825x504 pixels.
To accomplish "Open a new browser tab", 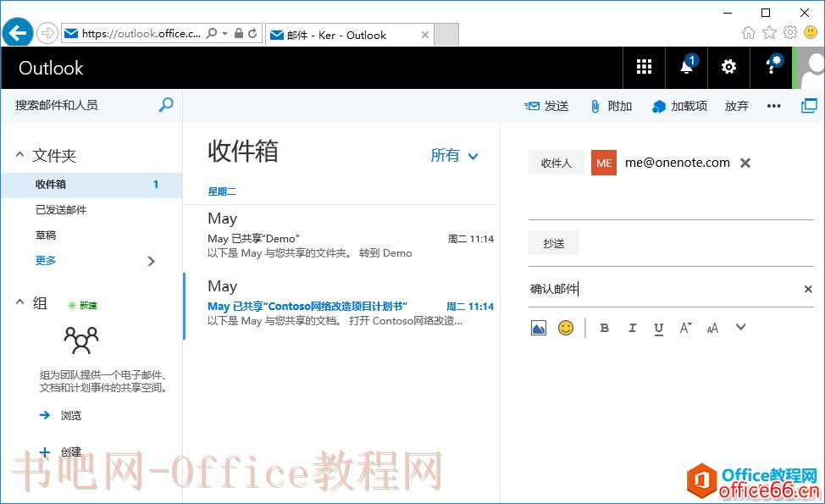I will [x=446, y=35].
